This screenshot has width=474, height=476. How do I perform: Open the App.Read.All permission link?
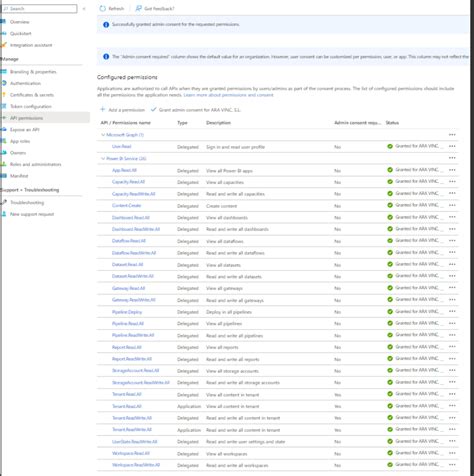(124, 170)
